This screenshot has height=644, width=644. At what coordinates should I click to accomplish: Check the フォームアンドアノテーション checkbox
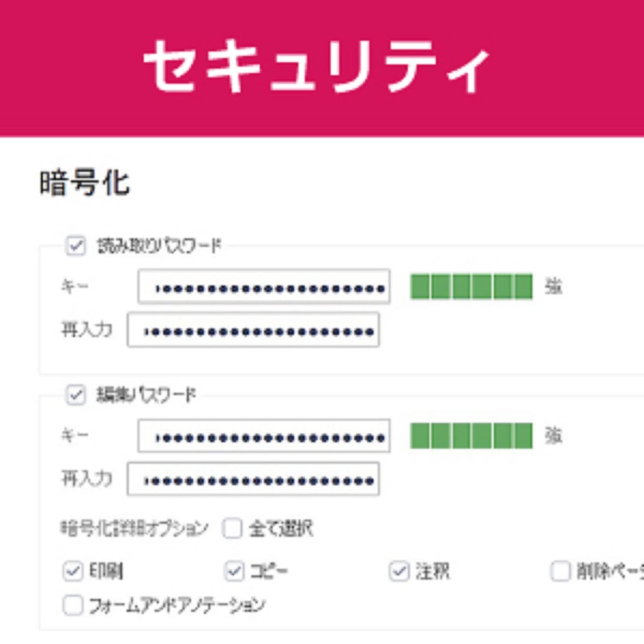click(x=73, y=605)
